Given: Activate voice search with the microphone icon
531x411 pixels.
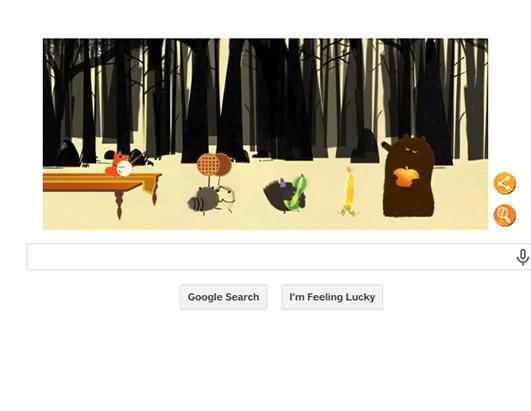Looking at the screenshot, I should [x=523, y=257].
